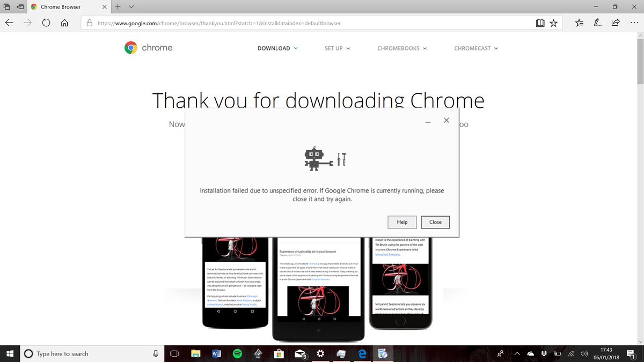The width and height of the screenshot is (644, 362).
Task: Open the People tray icon
Action: coord(500,353)
